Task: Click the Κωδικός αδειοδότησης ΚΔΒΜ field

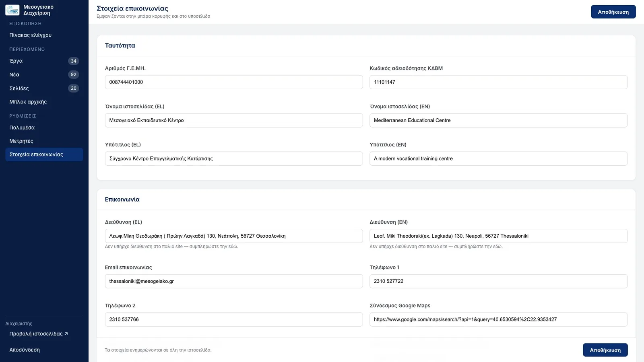Action: click(x=498, y=82)
